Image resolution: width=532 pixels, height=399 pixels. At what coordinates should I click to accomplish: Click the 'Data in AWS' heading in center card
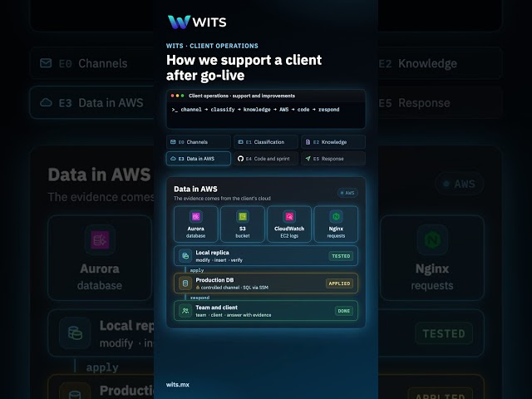coord(195,189)
